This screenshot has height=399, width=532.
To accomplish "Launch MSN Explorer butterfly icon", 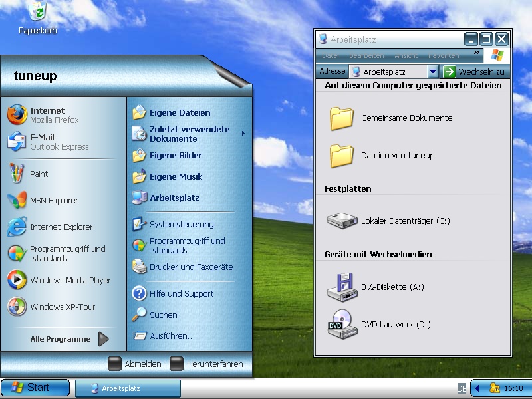I will pyautogui.click(x=17, y=200).
